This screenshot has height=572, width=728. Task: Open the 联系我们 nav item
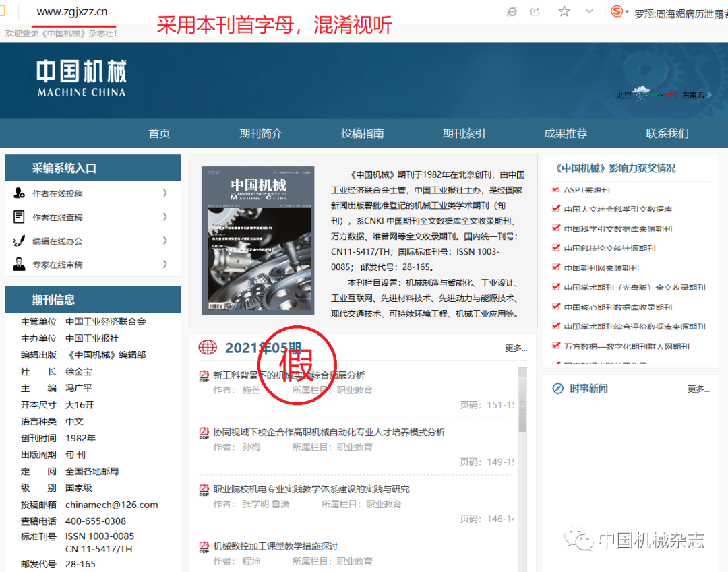point(667,133)
